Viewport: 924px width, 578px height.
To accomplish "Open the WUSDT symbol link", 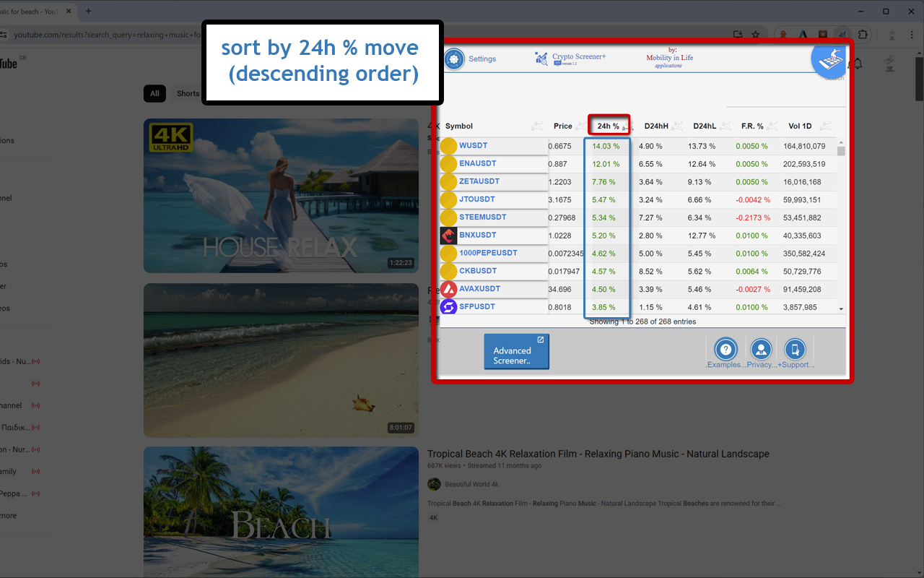I will coord(474,146).
